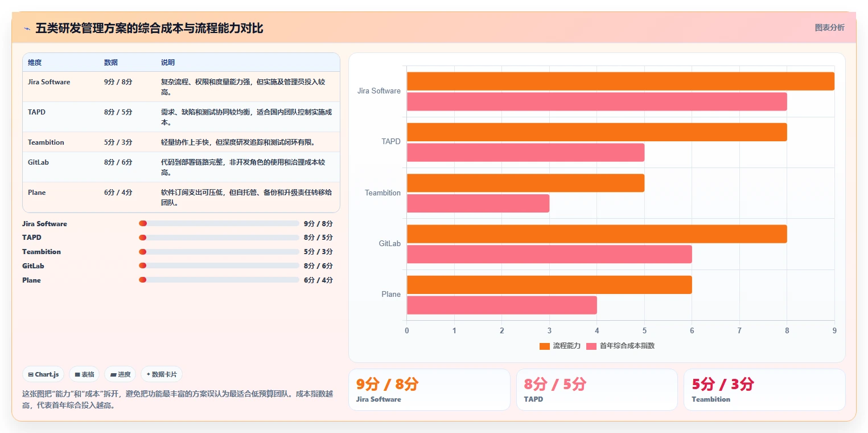Click the main title 五类研发管理方案
The height and width of the screenshot is (433, 868).
click(x=149, y=28)
